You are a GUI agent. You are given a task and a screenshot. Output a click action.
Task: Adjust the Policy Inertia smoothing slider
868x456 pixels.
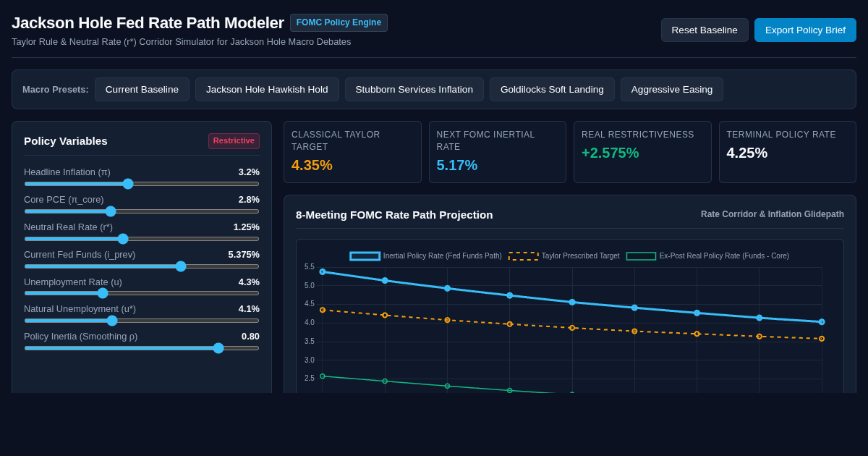(x=142, y=348)
